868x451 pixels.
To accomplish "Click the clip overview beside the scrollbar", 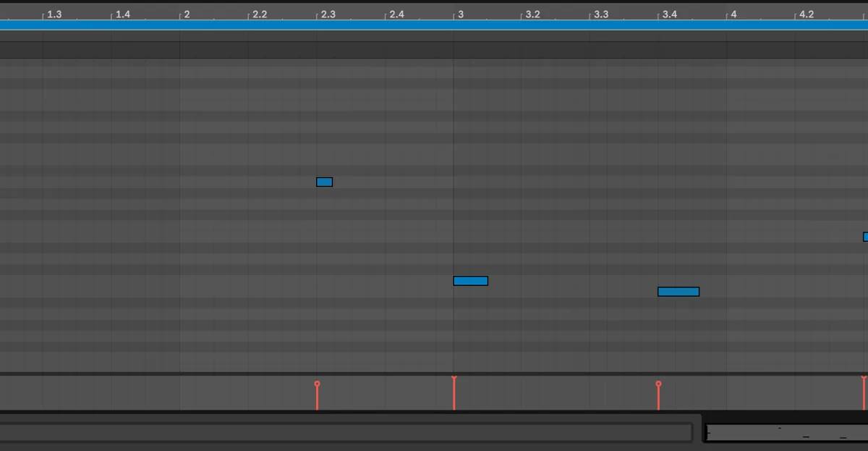I will [786, 433].
